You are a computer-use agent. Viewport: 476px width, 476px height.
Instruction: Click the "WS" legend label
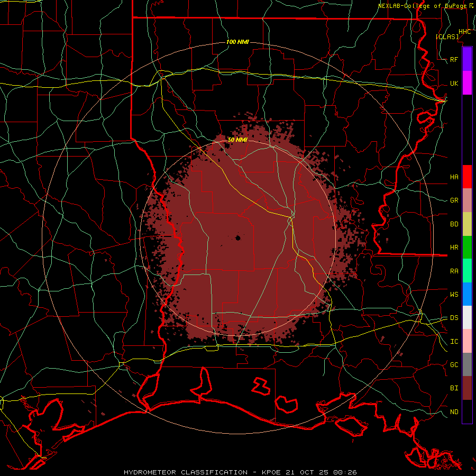click(454, 294)
